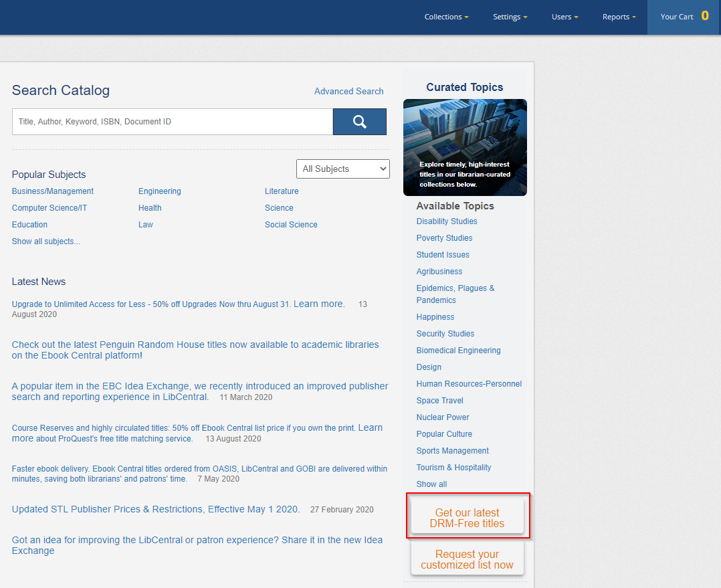This screenshot has width=721, height=588.
Task: Select the Law subject
Action: 146,224
